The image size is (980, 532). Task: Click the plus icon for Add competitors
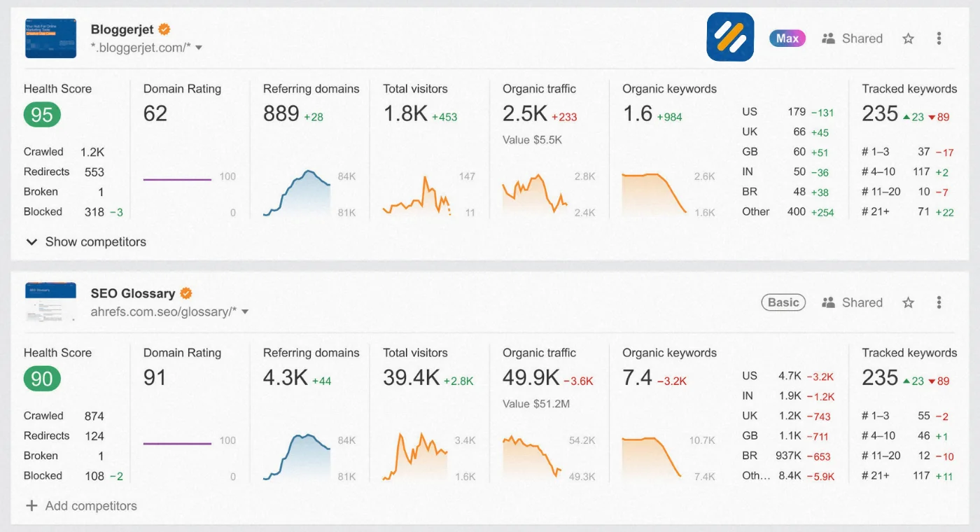pos(31,505)
